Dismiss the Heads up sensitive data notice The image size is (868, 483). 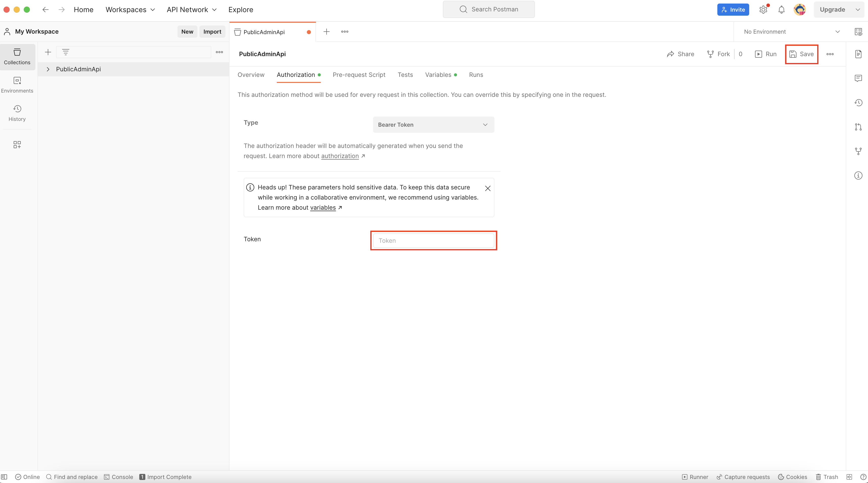point(487,188)
